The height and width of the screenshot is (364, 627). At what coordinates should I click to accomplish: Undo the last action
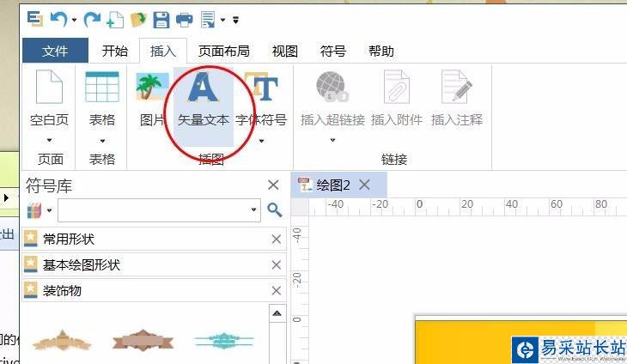pos(58,19)
